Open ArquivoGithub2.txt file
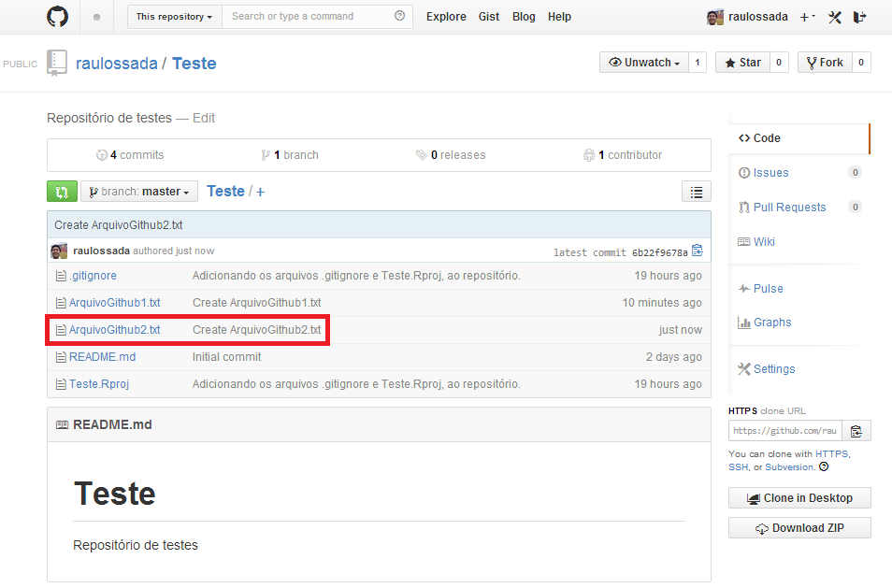 click(114, 330)
